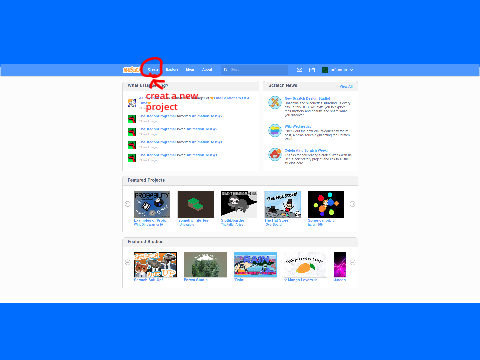Open the gray sloth project thumbnail
The image size is (480, 360).
[239, 204]
